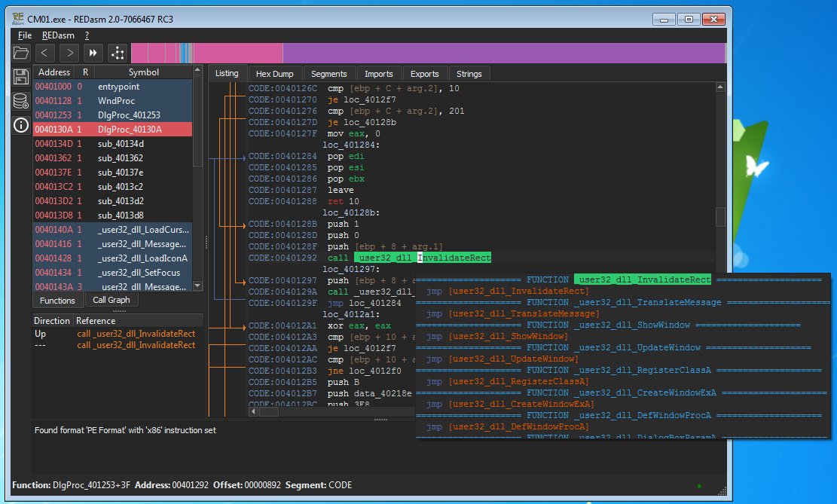Viewport: 837px width, 504px height.
Task: Open the File menu
Action: click(25, 35)
